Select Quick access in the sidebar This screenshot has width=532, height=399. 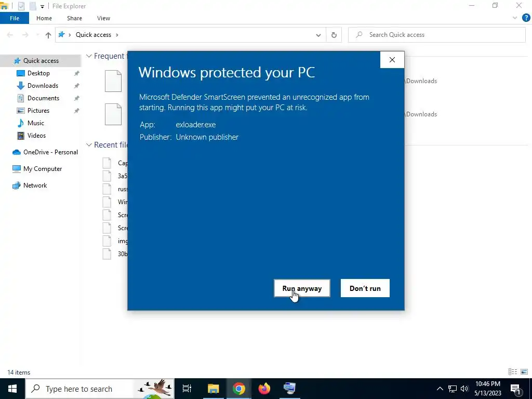[41, 60]
